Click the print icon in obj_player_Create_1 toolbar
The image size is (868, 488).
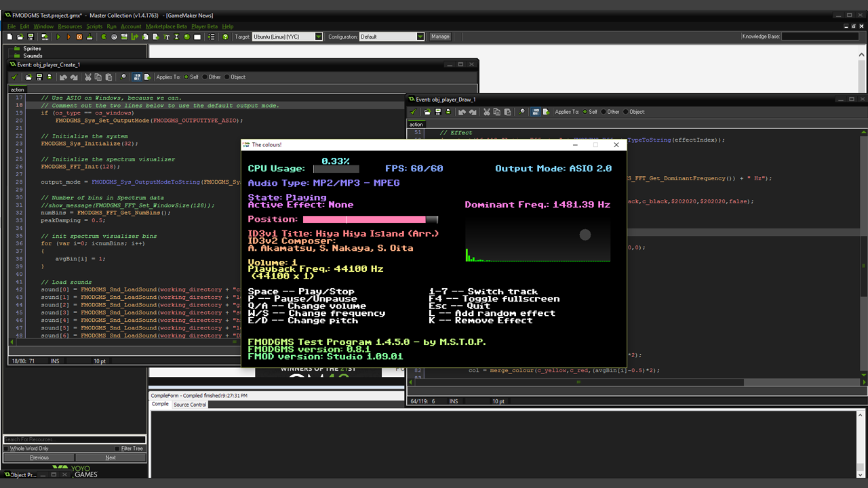pyautogui.click(x=50, y=77)
